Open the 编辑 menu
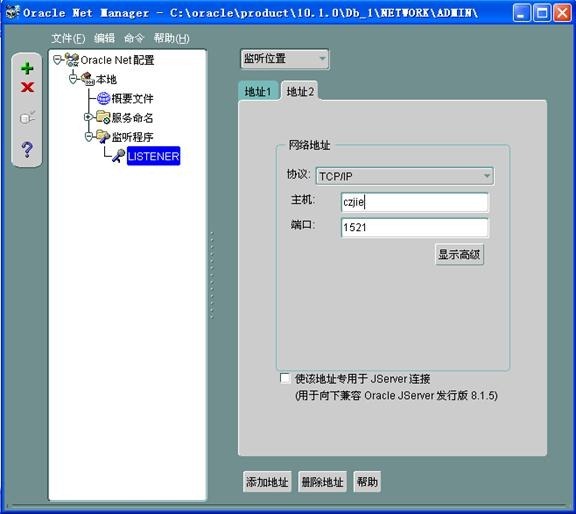 pos(104,38)
